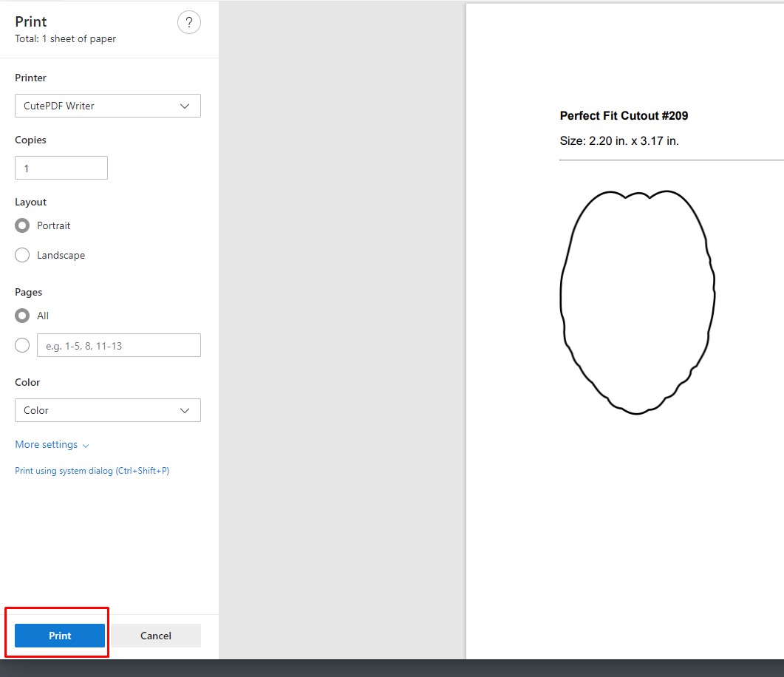Image resolution: width=784 pixels, height=677 pixels.
Task: Click the Landscape label text
Action: pyautogui.click(x=61, y=255)
